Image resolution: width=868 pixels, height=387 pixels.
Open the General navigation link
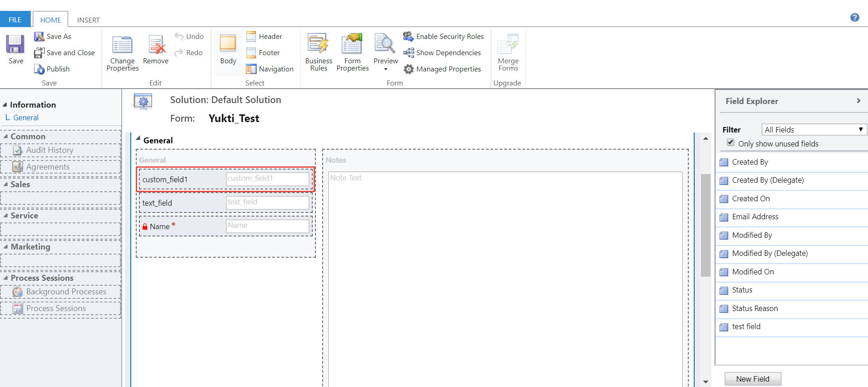[x=26, y=118]
